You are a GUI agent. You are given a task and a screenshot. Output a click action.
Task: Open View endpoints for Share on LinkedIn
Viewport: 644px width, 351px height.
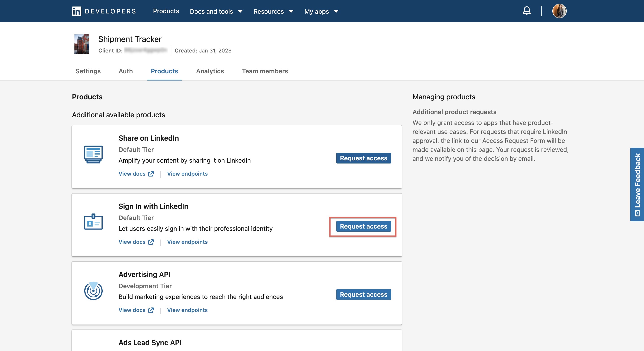coord(187,174)
